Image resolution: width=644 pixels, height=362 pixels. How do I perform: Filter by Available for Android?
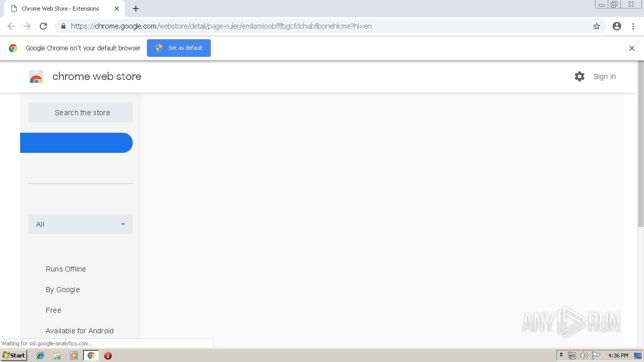click(x=79, y=331)
